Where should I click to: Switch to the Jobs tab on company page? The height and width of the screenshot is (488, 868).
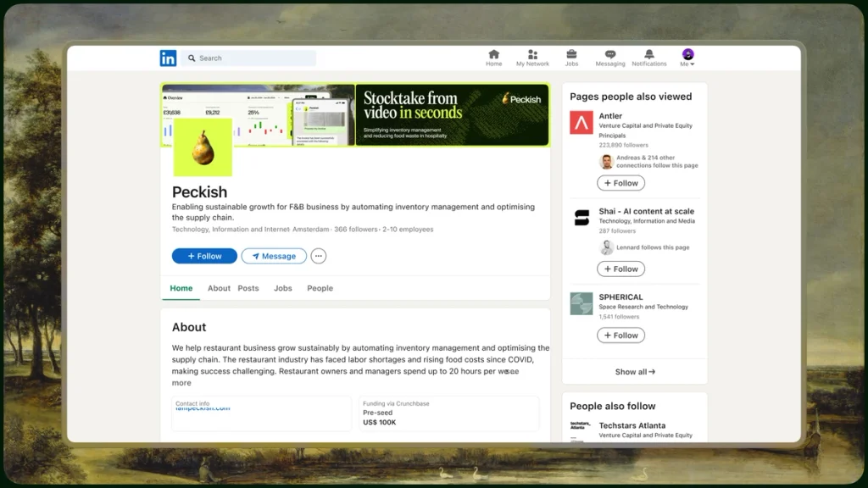point(283,288)
